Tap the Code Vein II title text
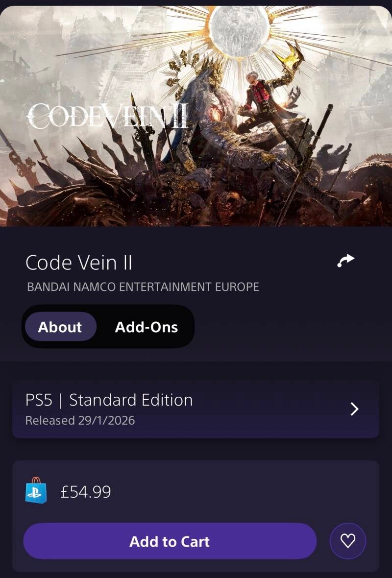This screenshot has width=392, height=578. pyautogui.click(x=79, y=263)
